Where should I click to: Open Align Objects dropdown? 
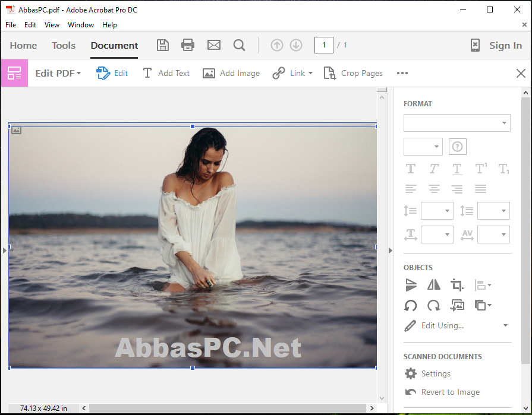(483, 285)
